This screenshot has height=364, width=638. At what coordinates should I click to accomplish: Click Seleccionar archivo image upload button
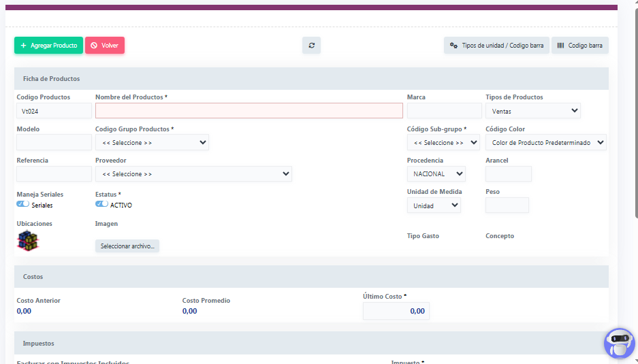[127, 246]
